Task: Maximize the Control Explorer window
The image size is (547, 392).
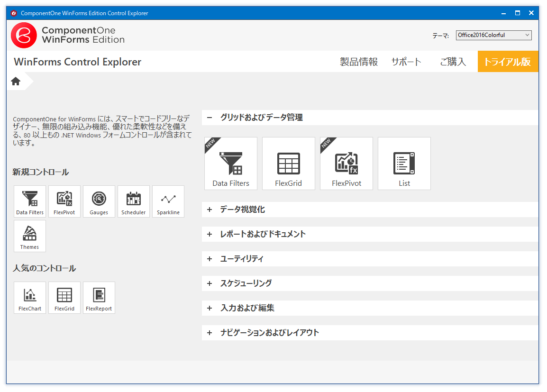Action: coord(518,13)
